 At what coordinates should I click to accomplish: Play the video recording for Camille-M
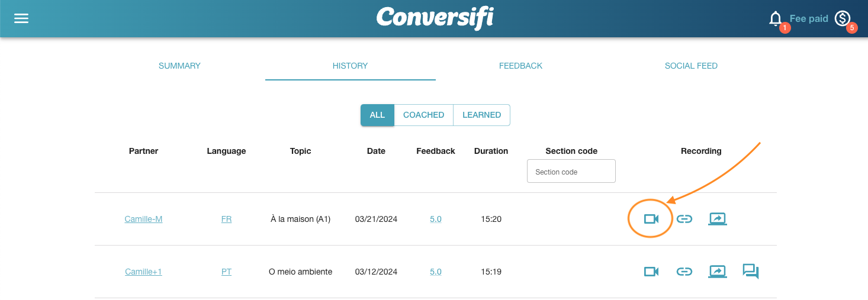click(651, 219)
